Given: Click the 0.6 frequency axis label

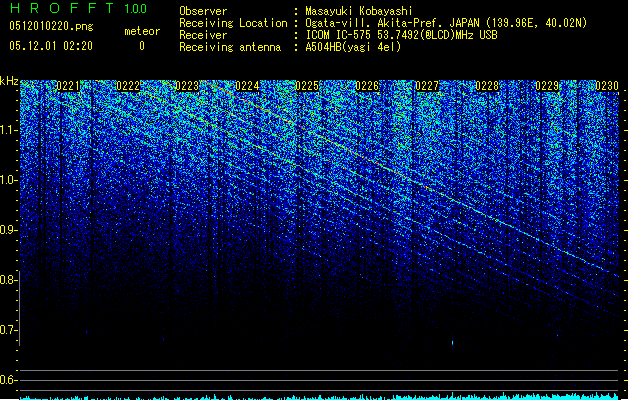Looking at the screenshot, I should (8, 380).
